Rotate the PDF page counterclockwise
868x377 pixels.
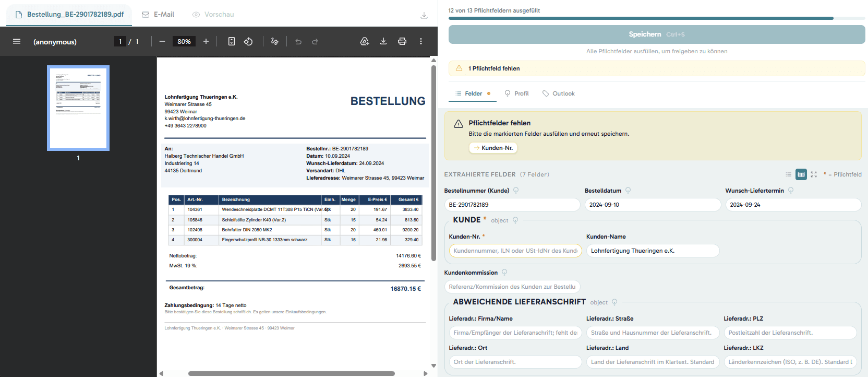248,41
